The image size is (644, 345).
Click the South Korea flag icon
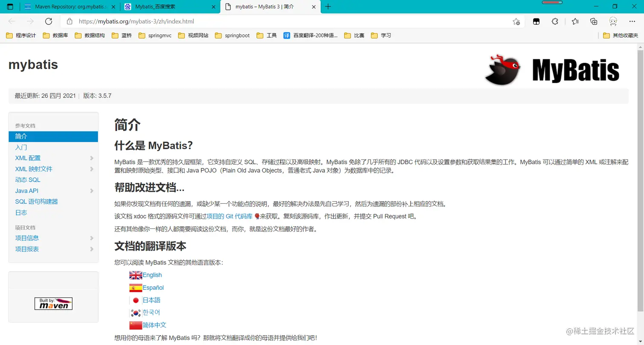136,313
